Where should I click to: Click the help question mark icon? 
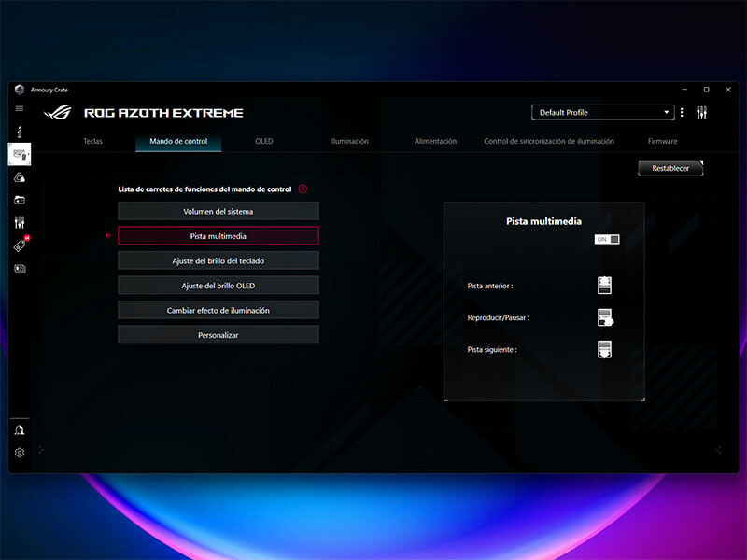(x=303, y=189)
